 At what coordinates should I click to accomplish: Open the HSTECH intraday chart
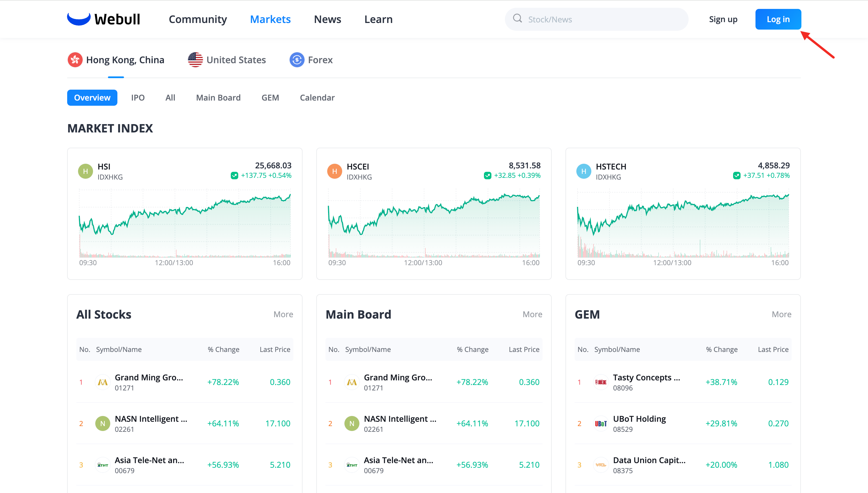click(683, 224)
